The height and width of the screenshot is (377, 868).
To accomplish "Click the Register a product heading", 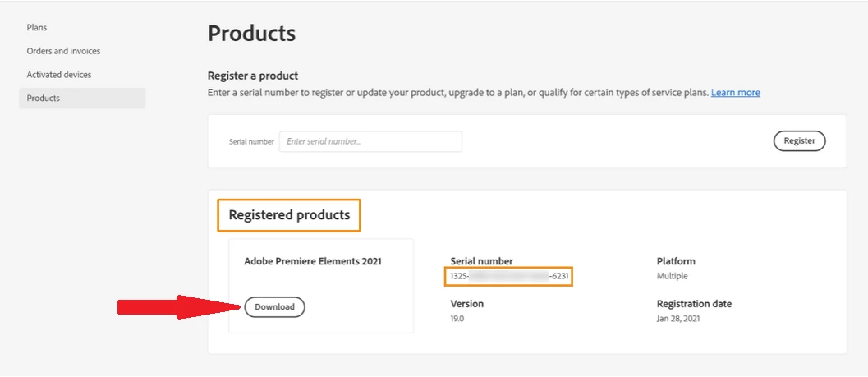I will coord(253,76).
